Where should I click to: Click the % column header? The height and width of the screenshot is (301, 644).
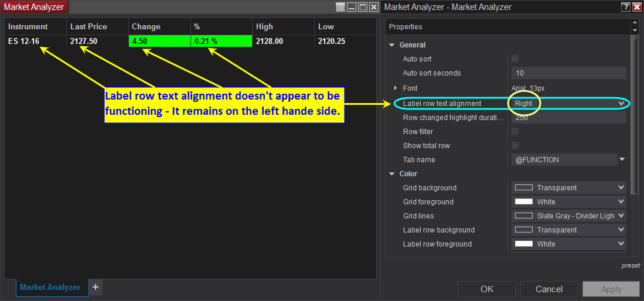(x=222, y=27)
